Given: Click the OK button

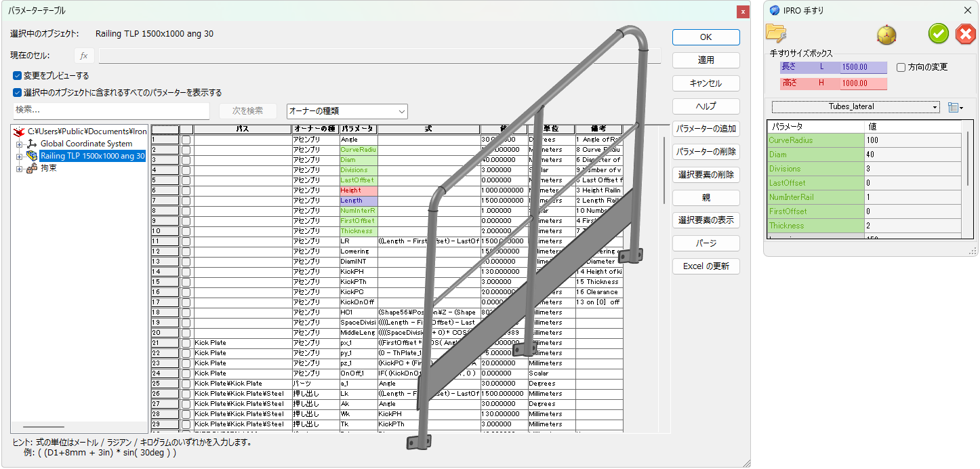Looking at the screenshot, I should click(706, 37).
